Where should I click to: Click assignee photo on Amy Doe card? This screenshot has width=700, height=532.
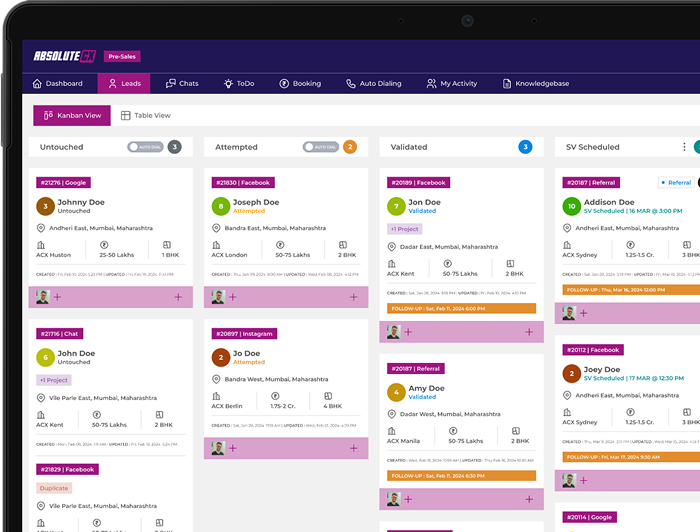tap(394, 499)
